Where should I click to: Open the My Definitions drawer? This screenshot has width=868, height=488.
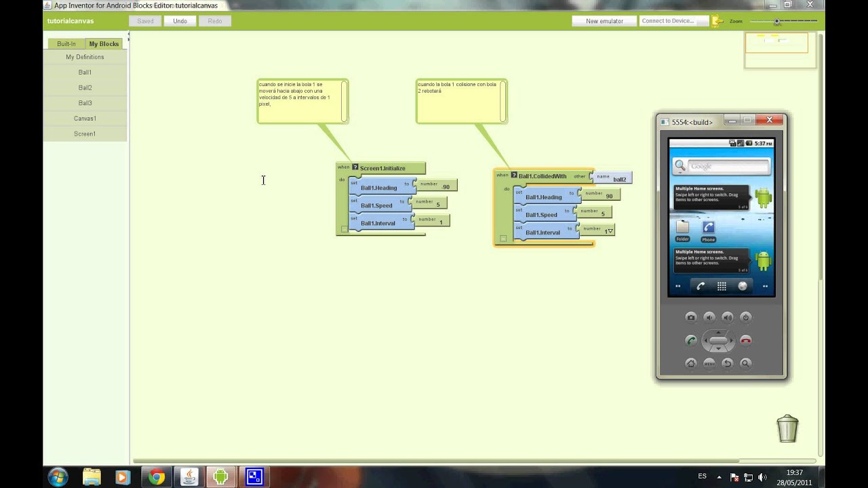85,57
